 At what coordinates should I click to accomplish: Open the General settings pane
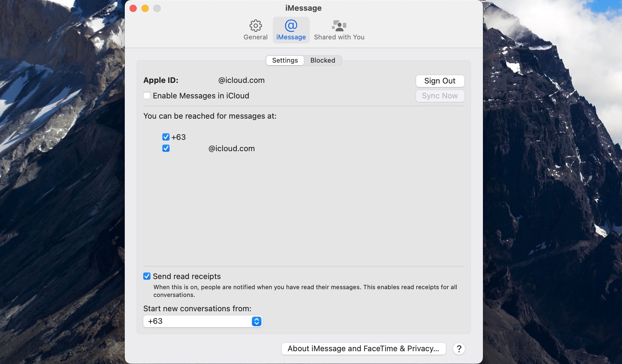tap(255, 29)
